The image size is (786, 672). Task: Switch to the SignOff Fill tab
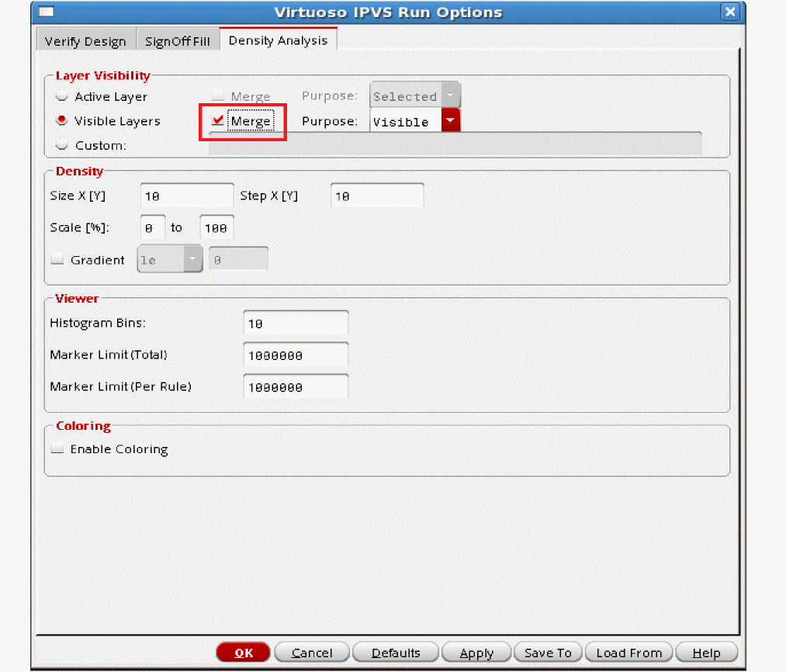click(178, 41)
